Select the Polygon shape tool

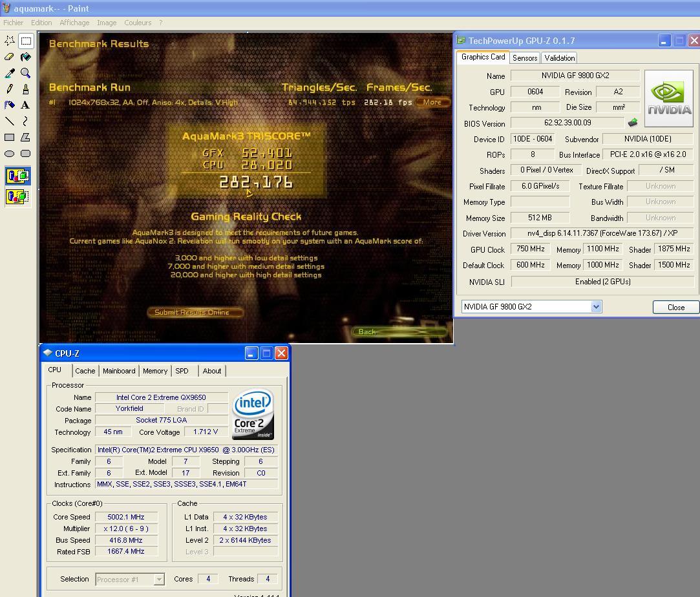26,138
